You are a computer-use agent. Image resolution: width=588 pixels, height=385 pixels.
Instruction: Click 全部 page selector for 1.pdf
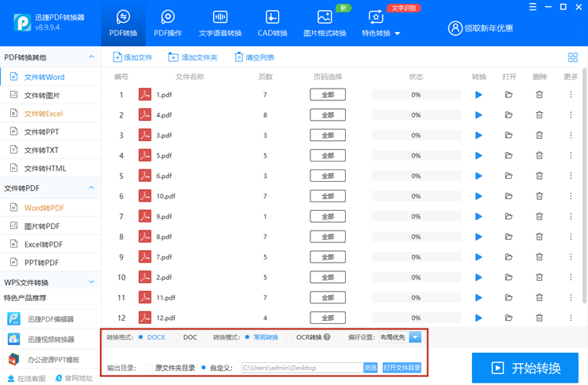click(328, 95)
